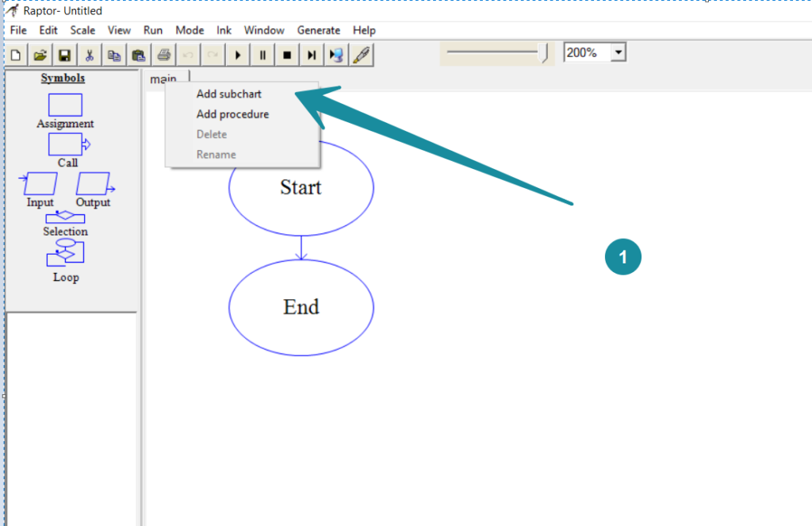The height and width of the screenshot is (526, 812).
Task: Open the Mode menu
Action: click(x=190, y=30)
